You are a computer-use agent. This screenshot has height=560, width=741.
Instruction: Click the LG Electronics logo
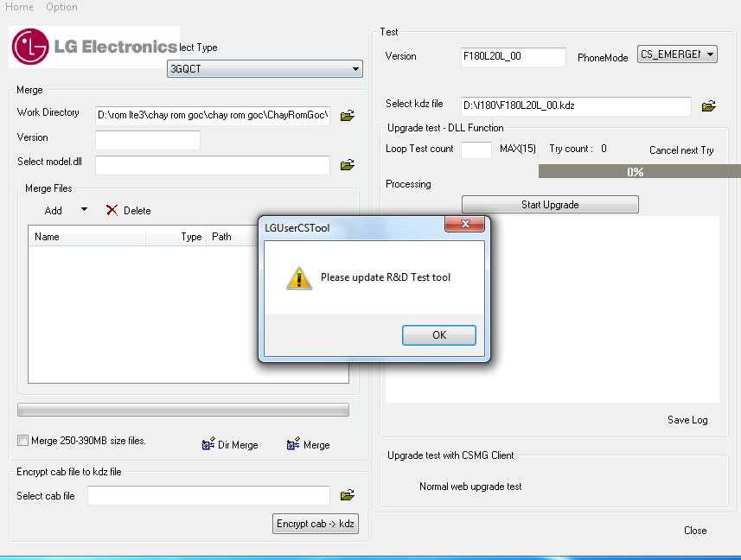pyautogui.click(x=94, y=47)
